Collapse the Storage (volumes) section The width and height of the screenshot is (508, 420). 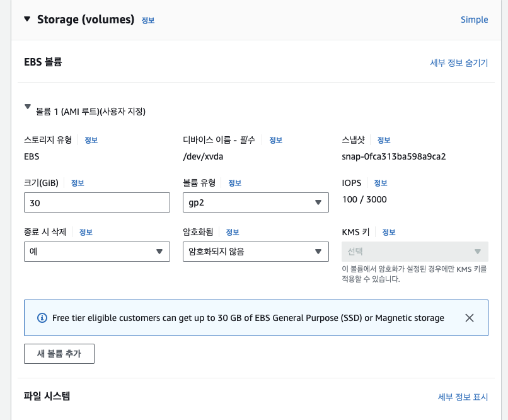point(26,19)
